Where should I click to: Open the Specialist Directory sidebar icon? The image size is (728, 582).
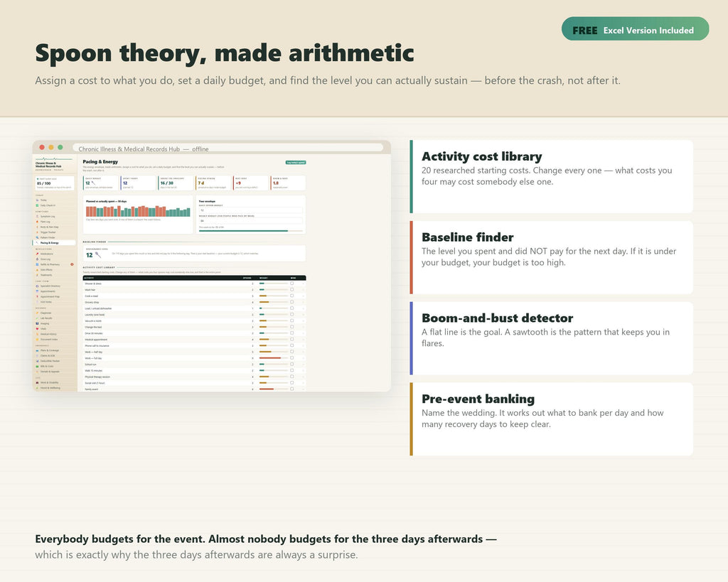pos(37,286)
